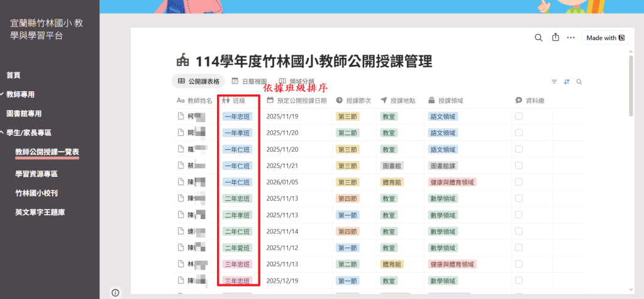Open the page search magnifier icon
Viewport: 644px width, 299px height.
point(538,37)
